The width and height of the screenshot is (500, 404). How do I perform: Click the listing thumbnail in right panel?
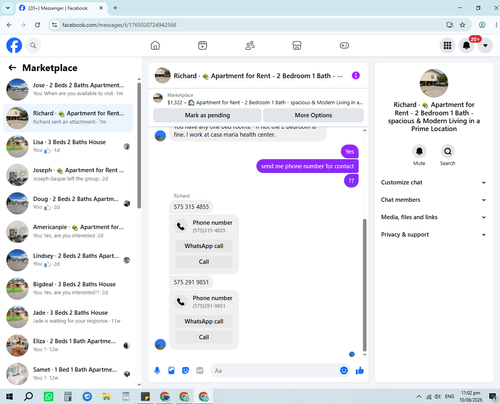tap(434, 83)
